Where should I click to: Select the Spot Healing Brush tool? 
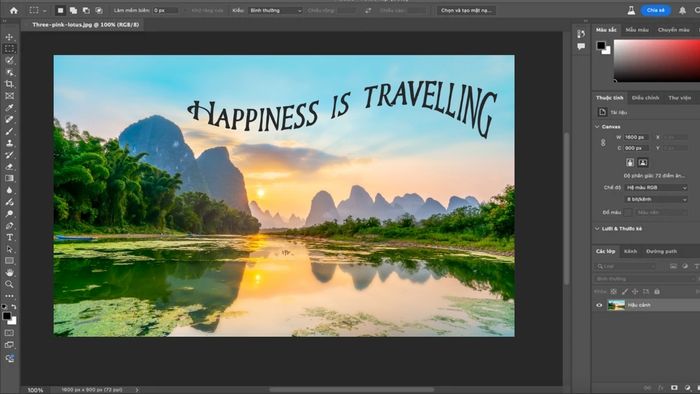click(x=9, y=120)
